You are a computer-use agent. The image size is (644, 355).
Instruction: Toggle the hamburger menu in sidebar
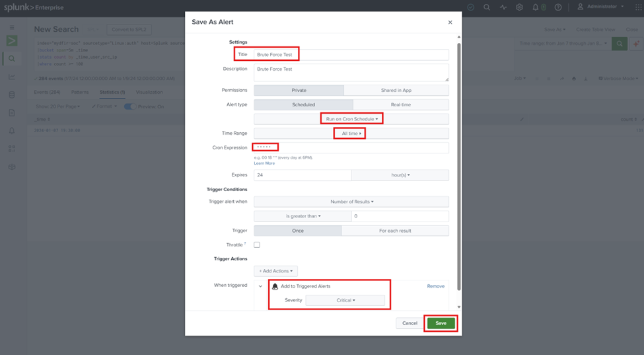(x=12, y=28)
